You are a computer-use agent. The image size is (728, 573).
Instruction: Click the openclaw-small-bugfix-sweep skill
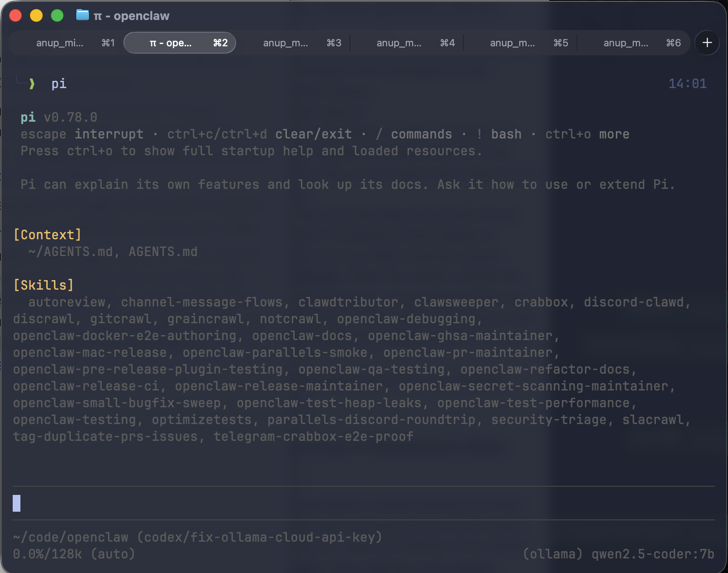117,403
